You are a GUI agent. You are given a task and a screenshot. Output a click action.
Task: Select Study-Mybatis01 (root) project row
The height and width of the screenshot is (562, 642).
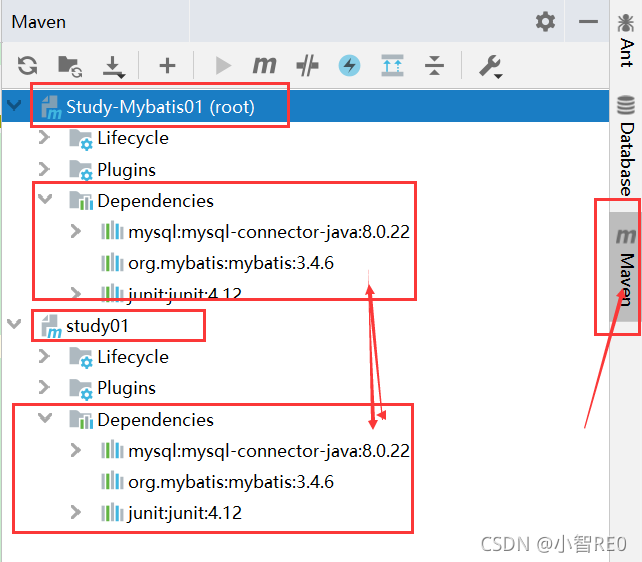(x=305, y=106)
